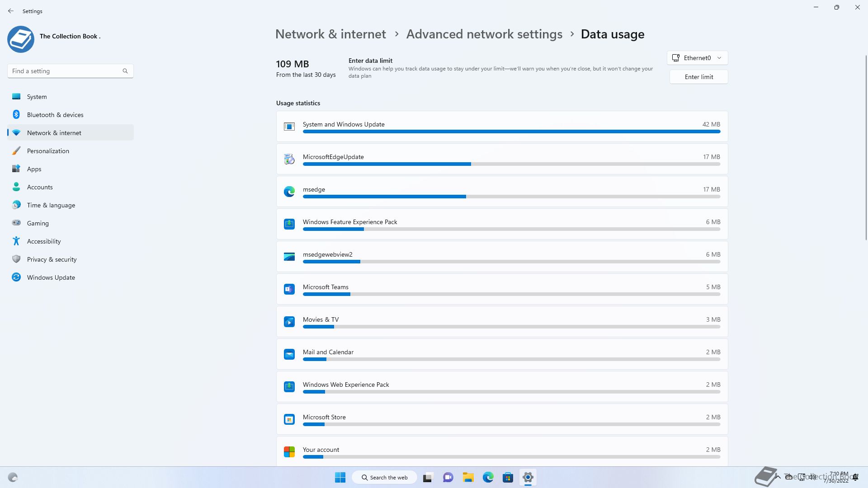Click the Windows Web Experience Pack icon
The width and height of the screenshot is (868, 488).
coord(289,387)
